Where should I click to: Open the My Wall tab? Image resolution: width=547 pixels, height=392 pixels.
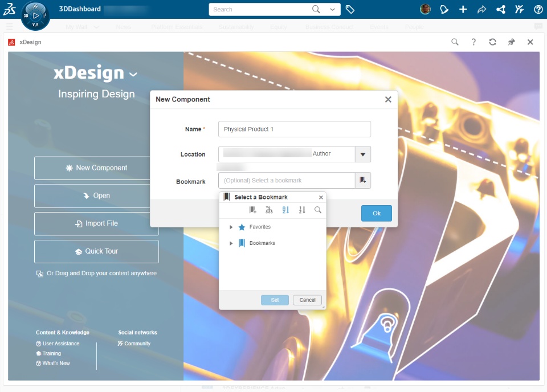(76, 27)
